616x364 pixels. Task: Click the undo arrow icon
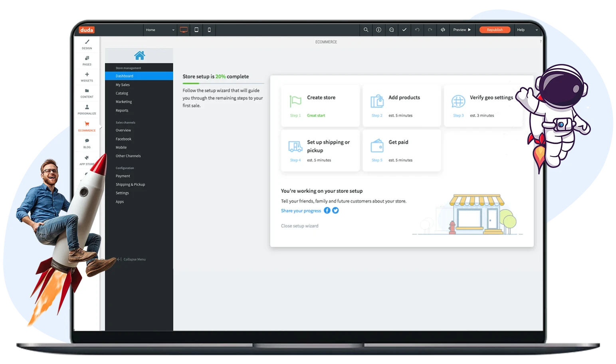(417, 30)
